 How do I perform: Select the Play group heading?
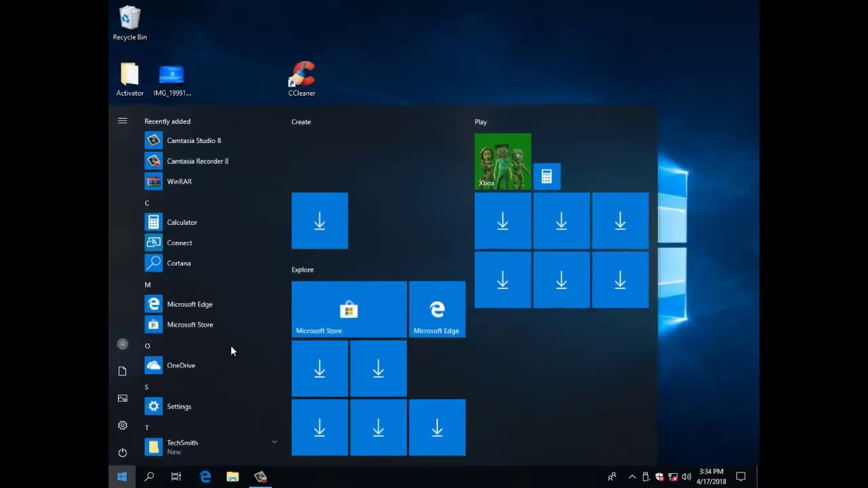[x=481, y=122]
